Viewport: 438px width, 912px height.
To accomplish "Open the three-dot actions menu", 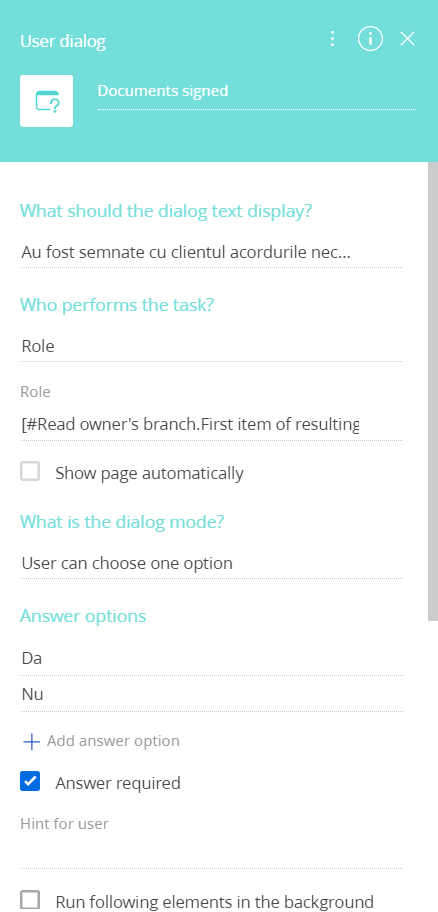I will pos(332,39).
